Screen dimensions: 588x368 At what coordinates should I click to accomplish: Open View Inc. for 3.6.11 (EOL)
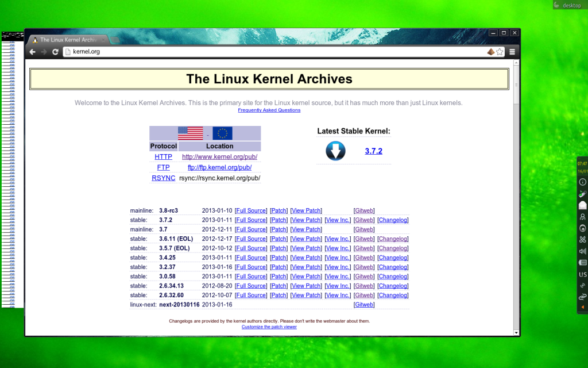point(338,239)
